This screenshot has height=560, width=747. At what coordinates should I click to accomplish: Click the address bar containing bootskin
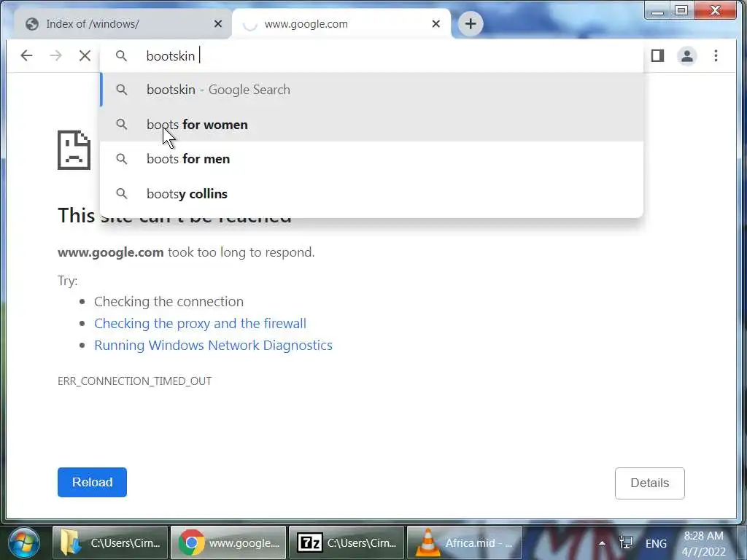coord(371,55)
